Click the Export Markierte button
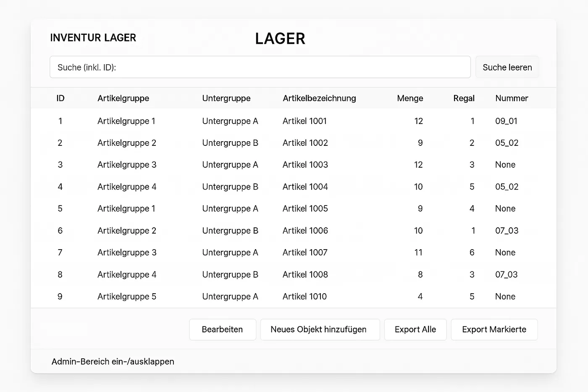588x392 pixels. 494,329
